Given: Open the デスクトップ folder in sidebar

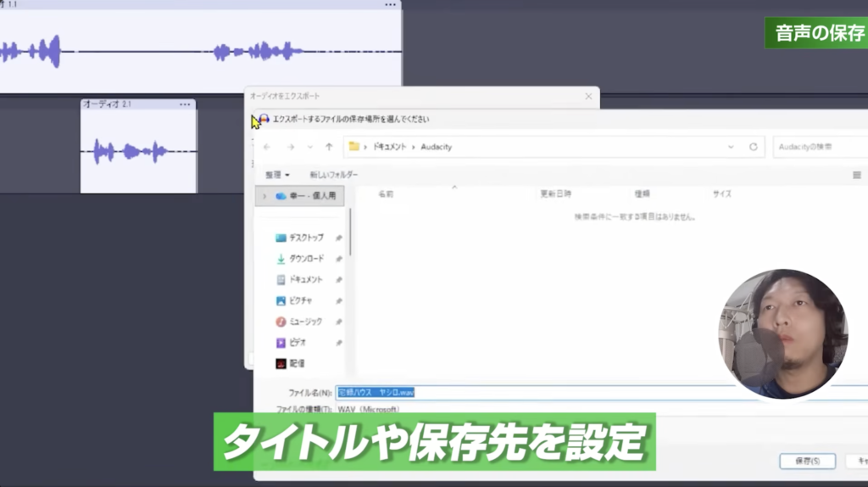Looking at the screenshot, I should (305, 238).
